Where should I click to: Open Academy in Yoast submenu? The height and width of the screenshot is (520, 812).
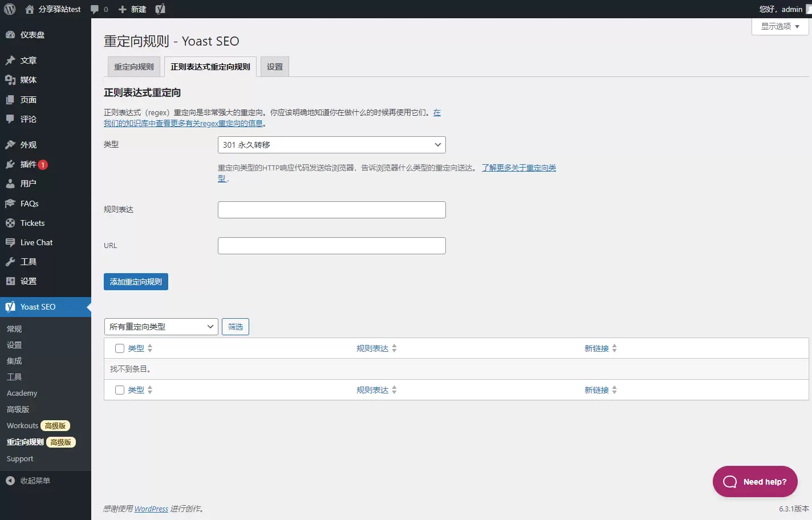pos(22,393)
